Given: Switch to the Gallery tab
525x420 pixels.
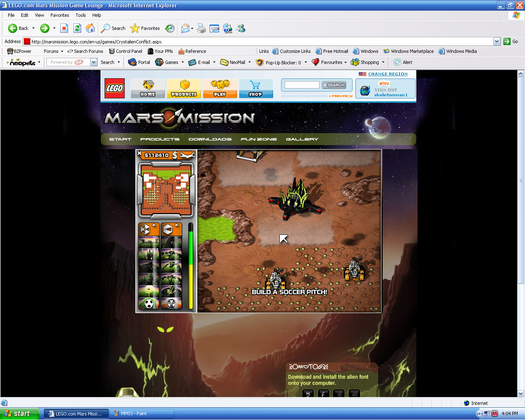Looking at the screenshot, I should pos(302,139).
